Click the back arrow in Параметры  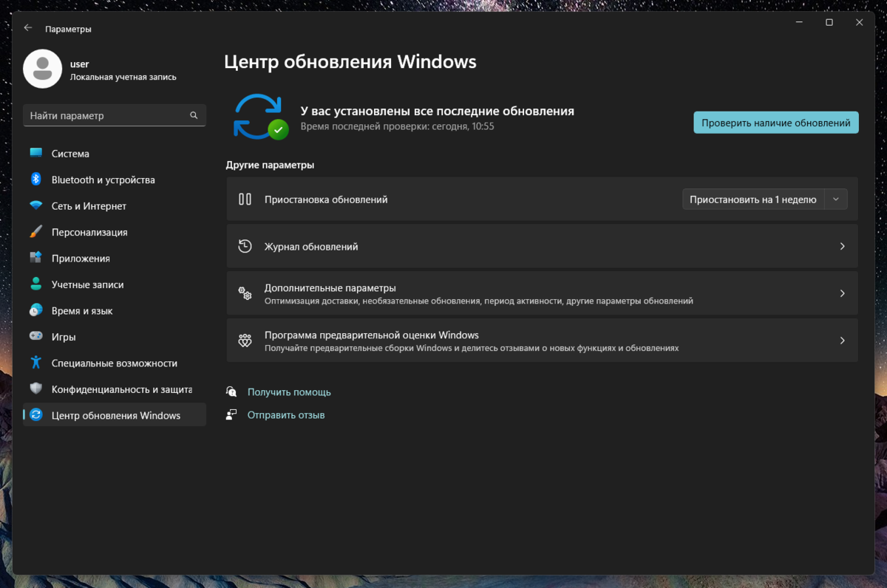tap(28, 28)
